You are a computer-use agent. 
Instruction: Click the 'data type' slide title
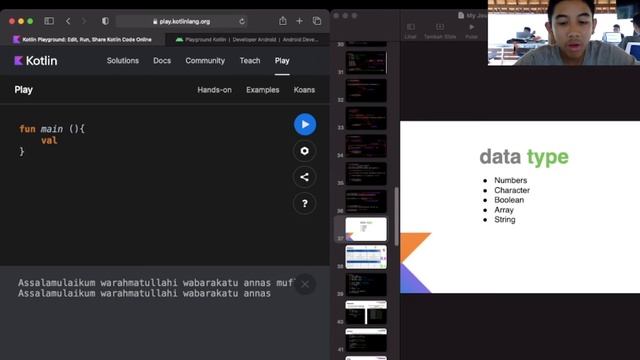pyautogui.click(x=524, y=157)
